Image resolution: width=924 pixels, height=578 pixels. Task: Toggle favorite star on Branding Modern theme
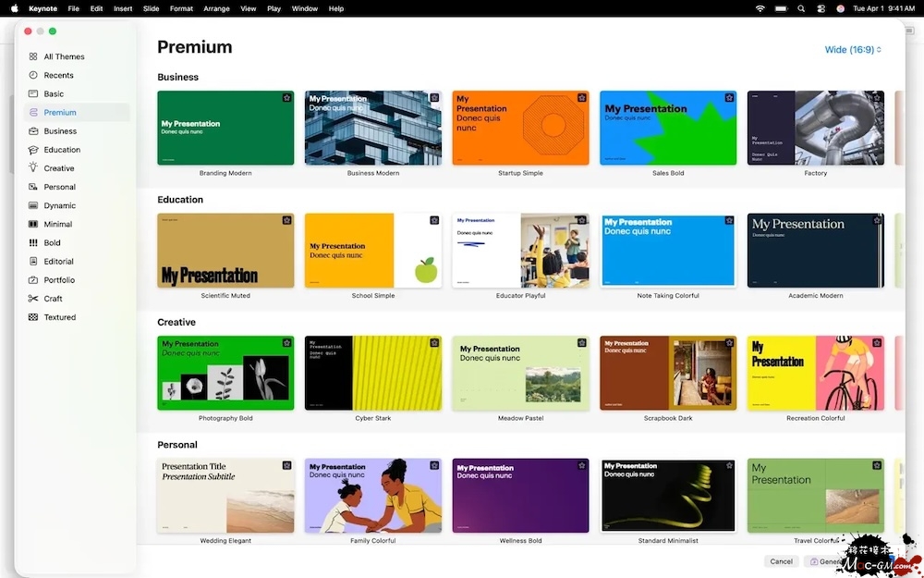point(286,98)
